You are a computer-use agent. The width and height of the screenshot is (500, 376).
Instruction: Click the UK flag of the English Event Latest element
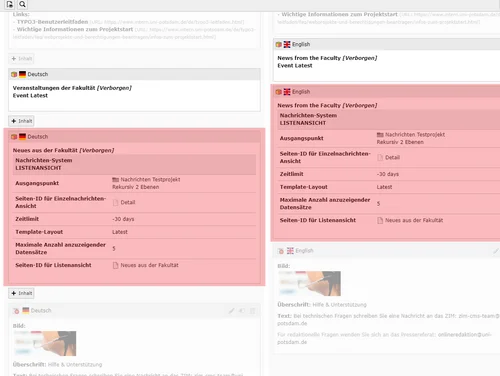coord(287,44)
